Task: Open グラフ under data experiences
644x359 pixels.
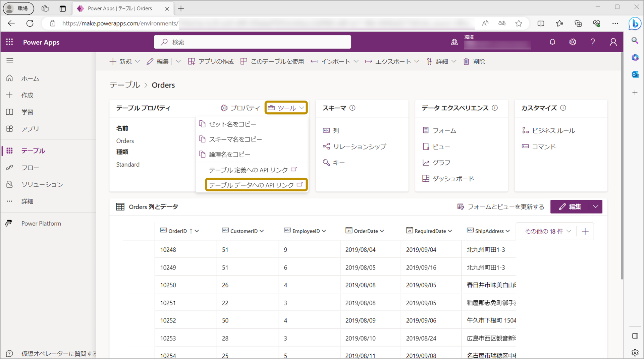Action: pyautogui.click(x=436, y=163)
